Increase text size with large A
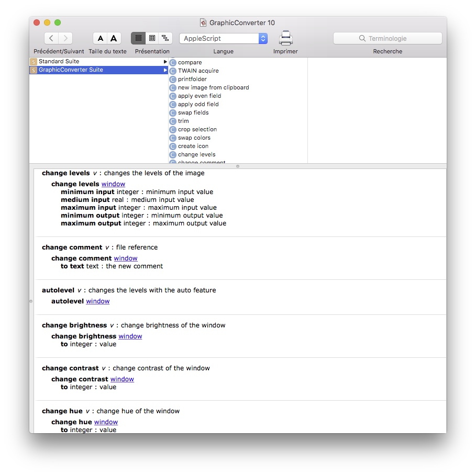476x475 pixels. point(114,38)
